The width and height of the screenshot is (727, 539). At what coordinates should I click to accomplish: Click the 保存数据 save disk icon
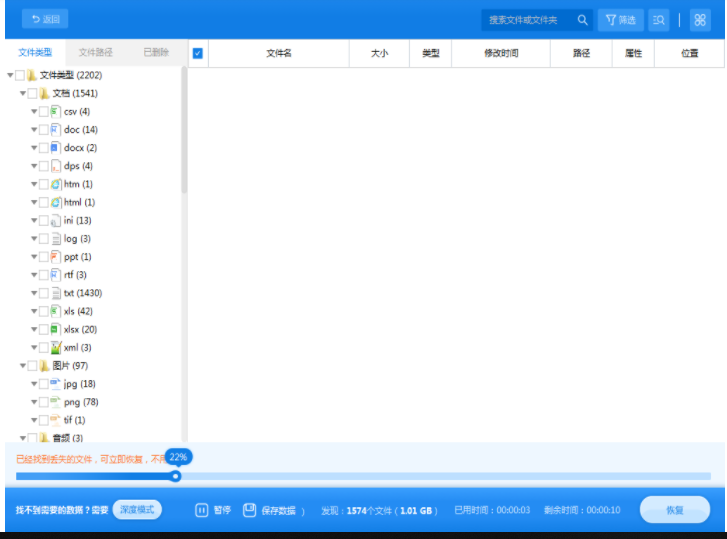pos(250,510)
